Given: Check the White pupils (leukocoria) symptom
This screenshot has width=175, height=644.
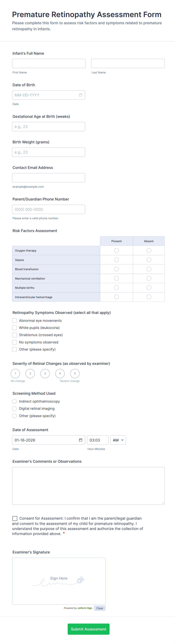Looking at the screenshot, I should [14, 327].
